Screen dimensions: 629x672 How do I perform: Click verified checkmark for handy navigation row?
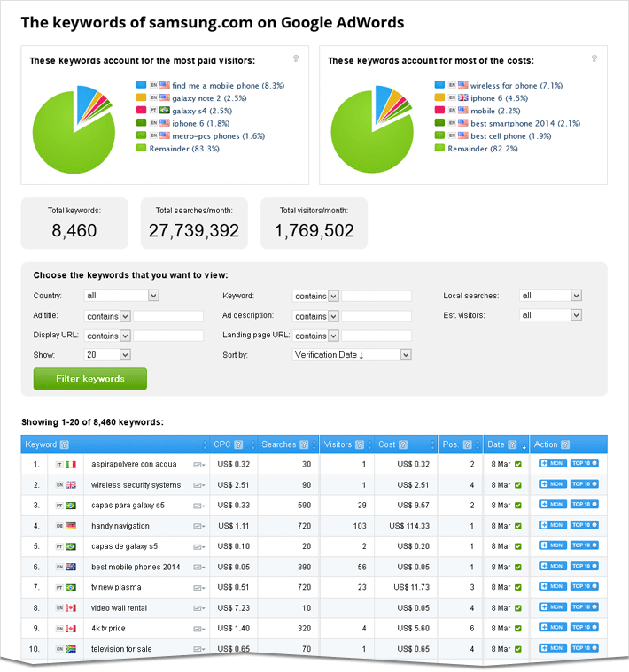[518, 526]
